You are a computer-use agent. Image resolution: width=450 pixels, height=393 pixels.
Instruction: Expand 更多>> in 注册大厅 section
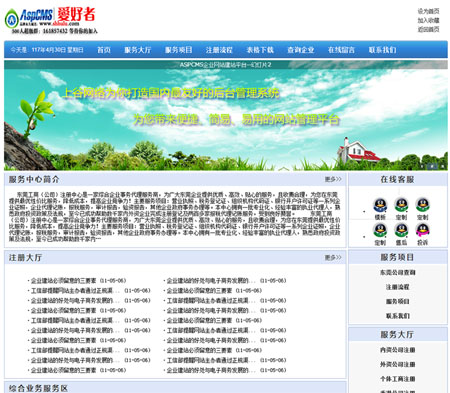333,258
